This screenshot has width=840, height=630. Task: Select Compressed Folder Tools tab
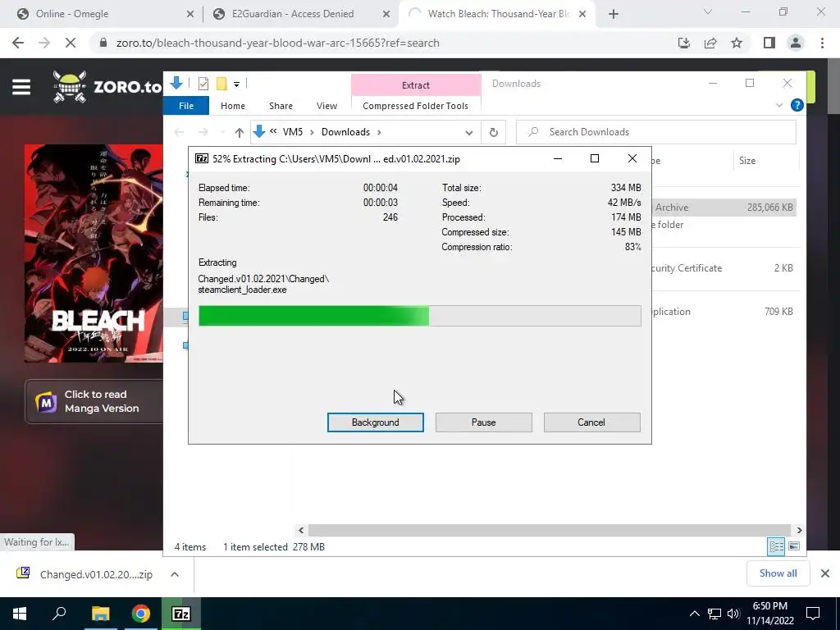point(415,106)
